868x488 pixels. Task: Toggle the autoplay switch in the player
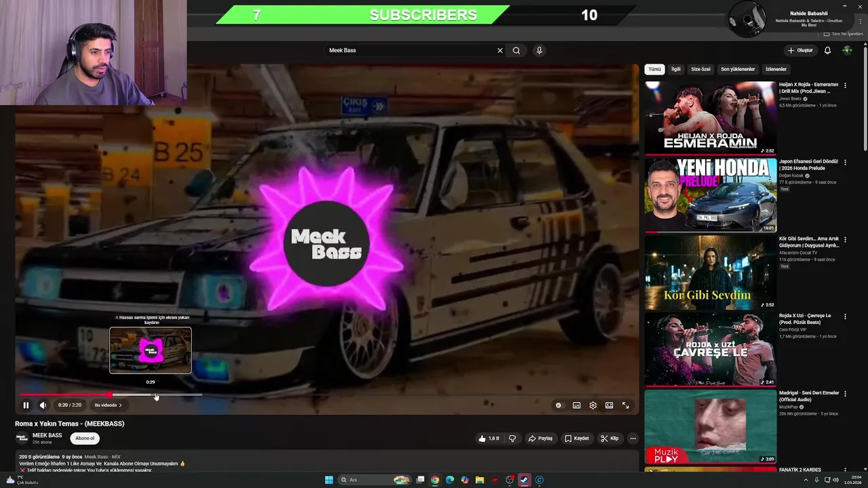[559, 405]
